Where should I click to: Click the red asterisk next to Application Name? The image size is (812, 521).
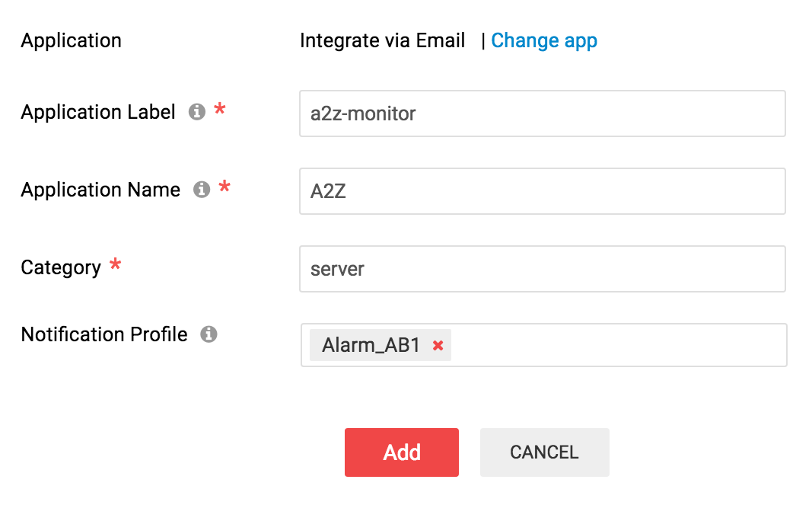[x=224, y=187]
